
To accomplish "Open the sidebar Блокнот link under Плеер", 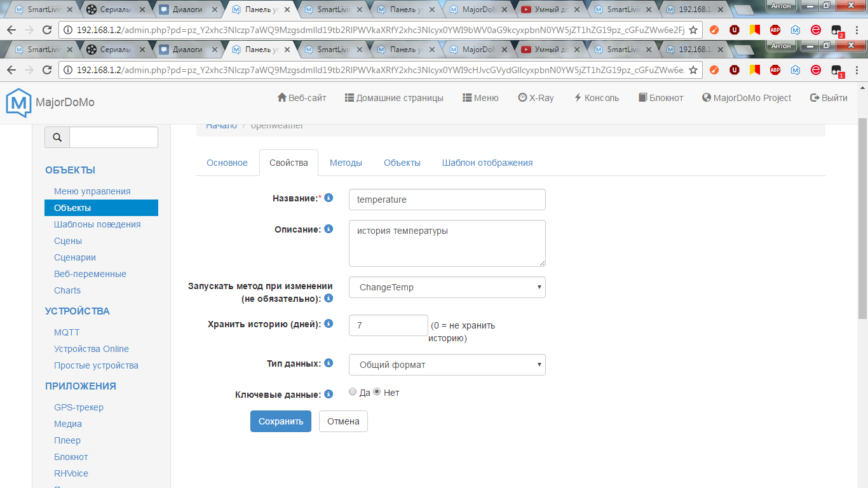I will 71,457.
